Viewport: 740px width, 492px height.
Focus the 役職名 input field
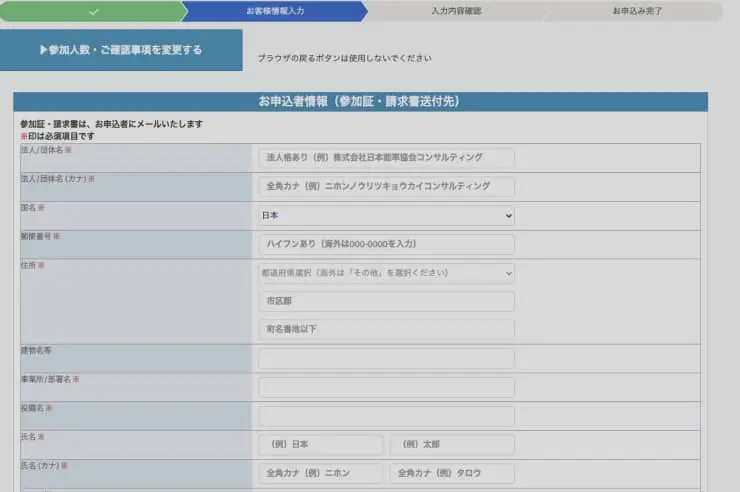[386, 416]
